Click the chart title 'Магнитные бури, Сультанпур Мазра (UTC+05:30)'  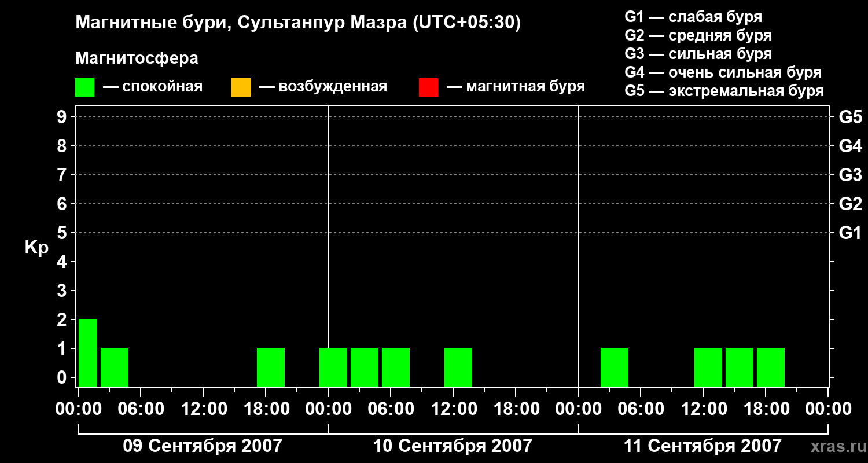pos(299,23)
